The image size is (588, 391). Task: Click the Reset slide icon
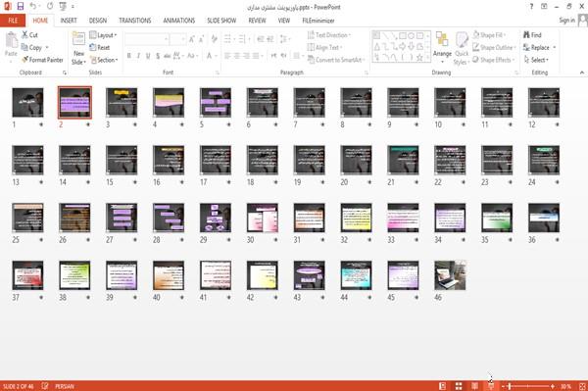pos(93,47)
